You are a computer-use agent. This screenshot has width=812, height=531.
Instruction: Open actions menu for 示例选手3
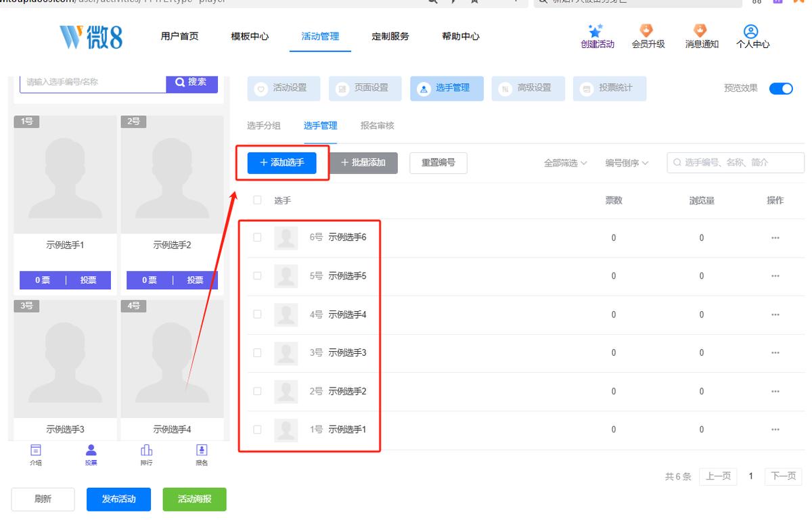[x=775, y=352]
